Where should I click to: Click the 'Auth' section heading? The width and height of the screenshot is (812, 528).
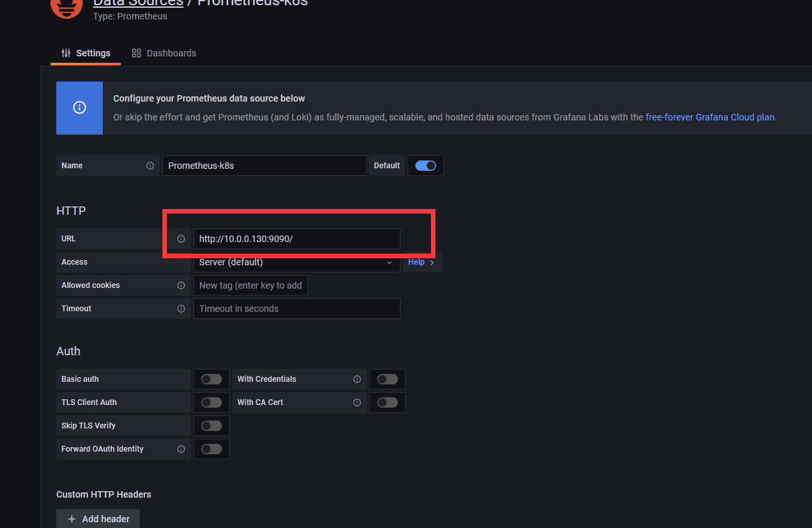69,351
